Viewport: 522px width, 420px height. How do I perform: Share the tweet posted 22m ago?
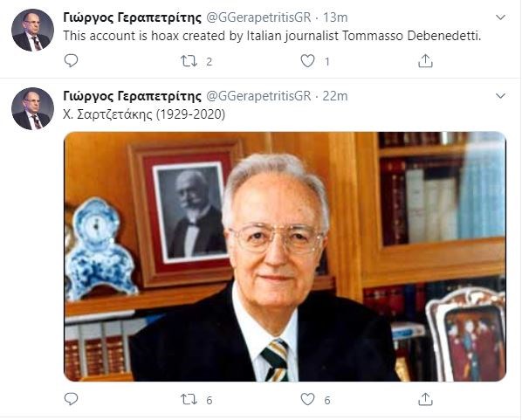(425, 399)
